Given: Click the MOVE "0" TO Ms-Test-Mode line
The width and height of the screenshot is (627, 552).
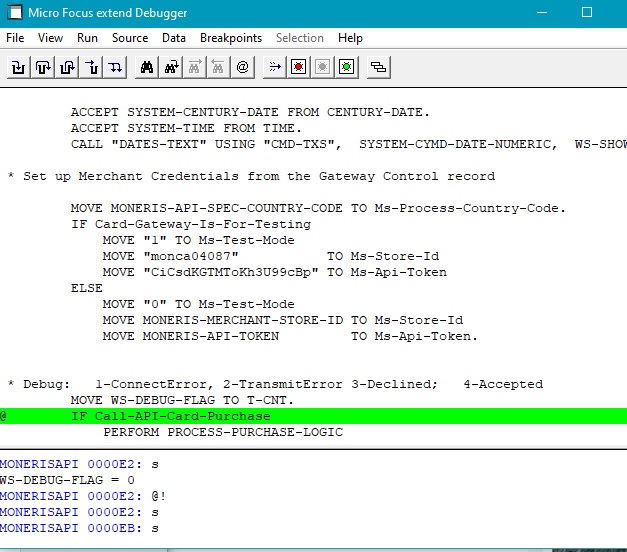Looking at the screenshot, I should [x=199, y=304].
